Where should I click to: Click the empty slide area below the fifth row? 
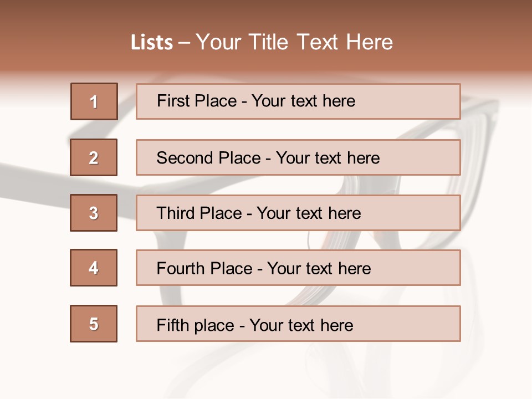pos(266,371)
